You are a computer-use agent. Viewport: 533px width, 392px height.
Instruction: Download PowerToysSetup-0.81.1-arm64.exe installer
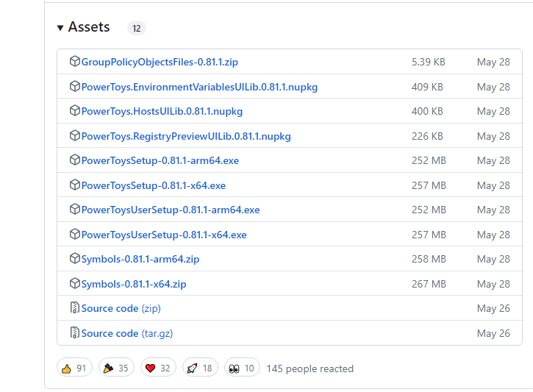[x=160, y=160]
